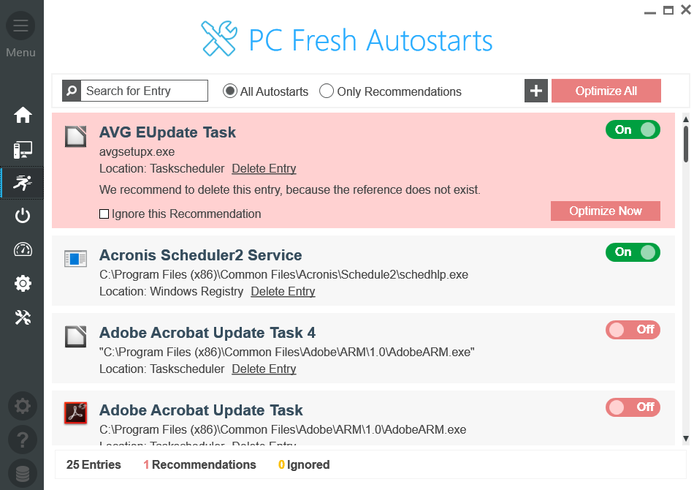Turn off AVG EUpdate Task toggle

pos(632,130)
